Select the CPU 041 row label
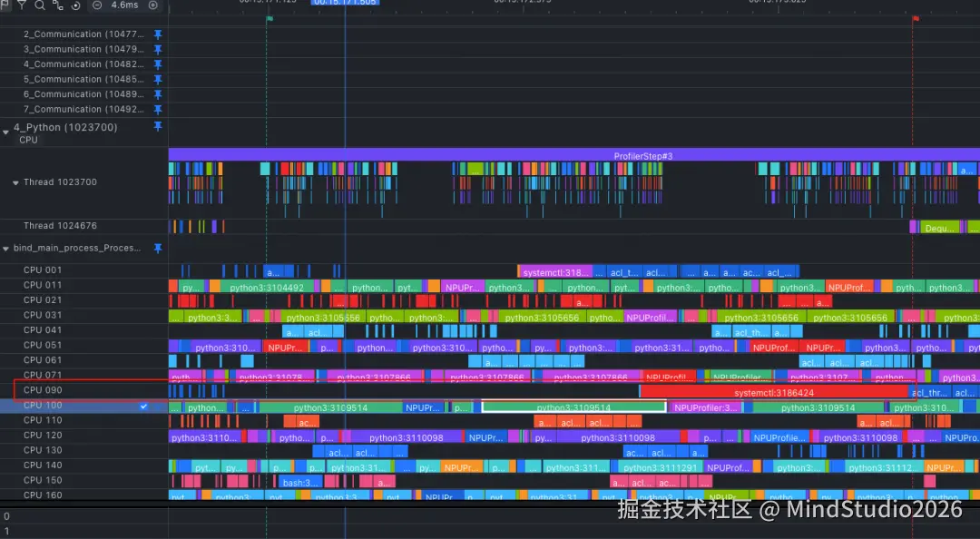 point(43,330)
